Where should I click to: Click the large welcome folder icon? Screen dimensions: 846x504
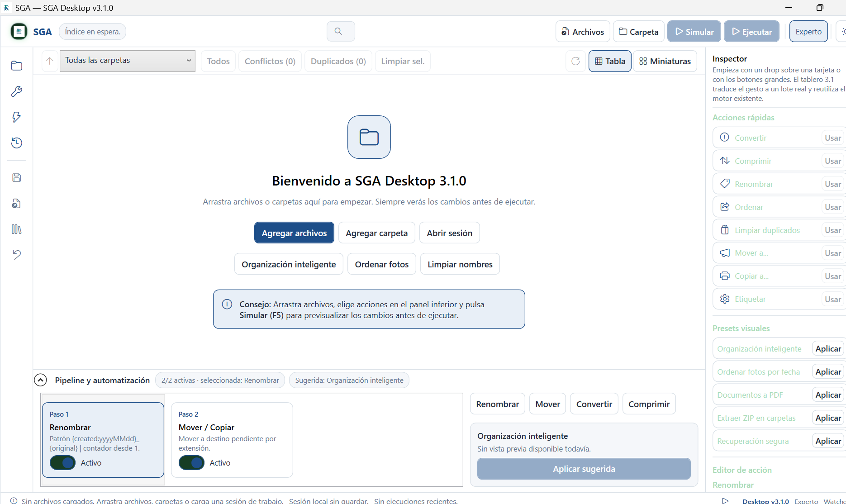point(369,137)
